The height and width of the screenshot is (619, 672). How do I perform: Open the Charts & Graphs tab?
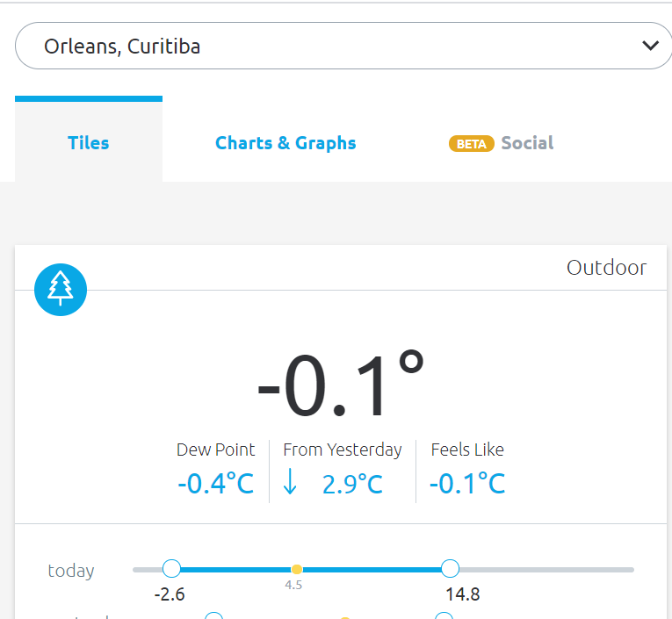coord(285,143)
